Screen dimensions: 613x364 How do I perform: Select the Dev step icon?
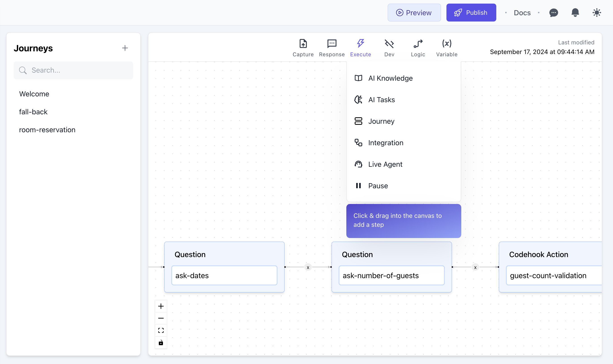click(x=389, y=47)
